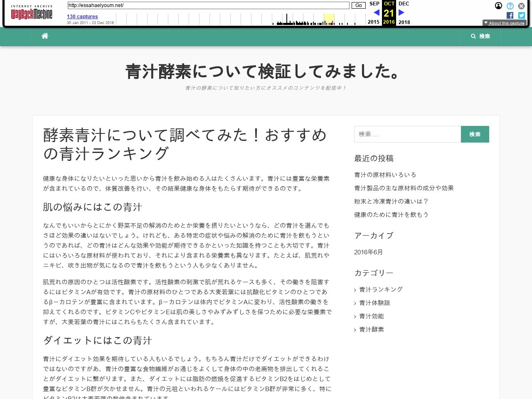This screenshot has width=532, height=399.
Task: Open the 検索 search menu in navbar
Action: pos(480,36)
